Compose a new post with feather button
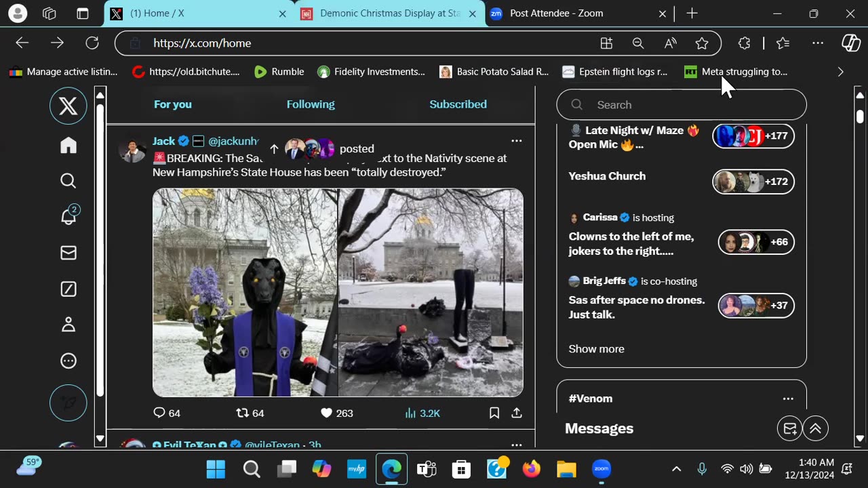This screenshot has height=488, width=868. [x=68, y=403]
